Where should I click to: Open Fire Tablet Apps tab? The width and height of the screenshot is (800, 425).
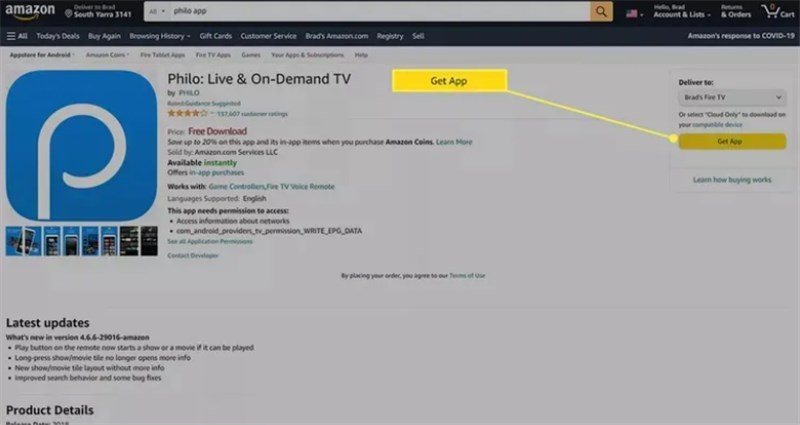(162, 55)
